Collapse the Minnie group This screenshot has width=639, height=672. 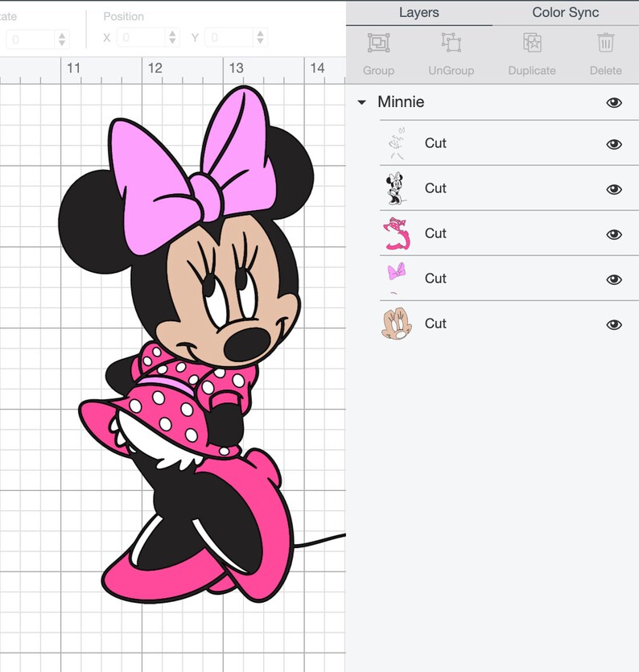coord(361,102)
